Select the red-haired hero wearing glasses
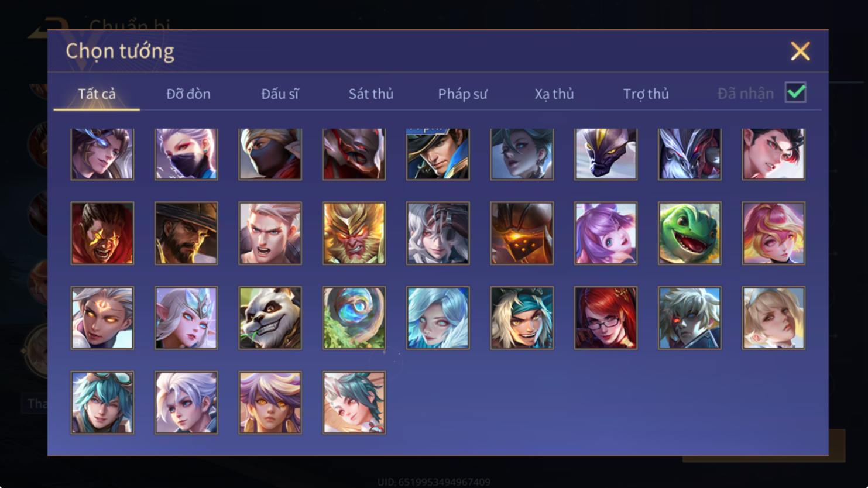868x488 pixels. [605, 318]
